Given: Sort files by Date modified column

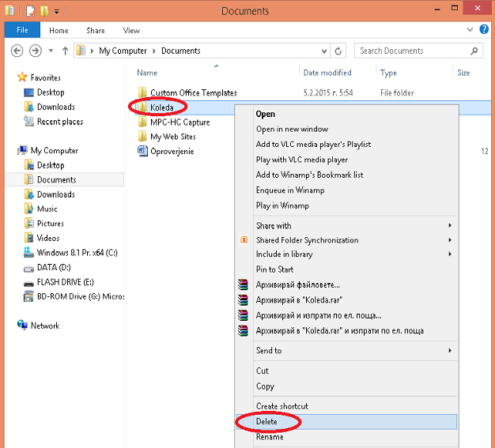Looking at the screenshot, I should 327,73.
